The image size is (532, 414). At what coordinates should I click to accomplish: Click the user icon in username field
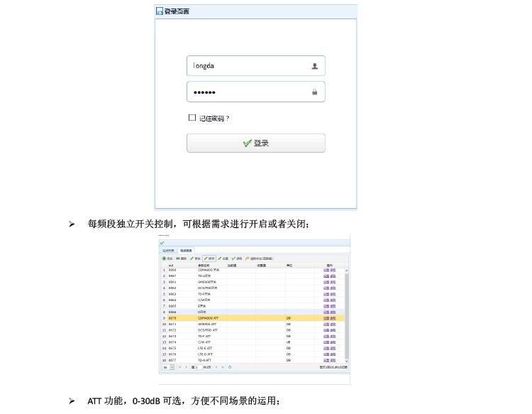click(x=315, y=66)
